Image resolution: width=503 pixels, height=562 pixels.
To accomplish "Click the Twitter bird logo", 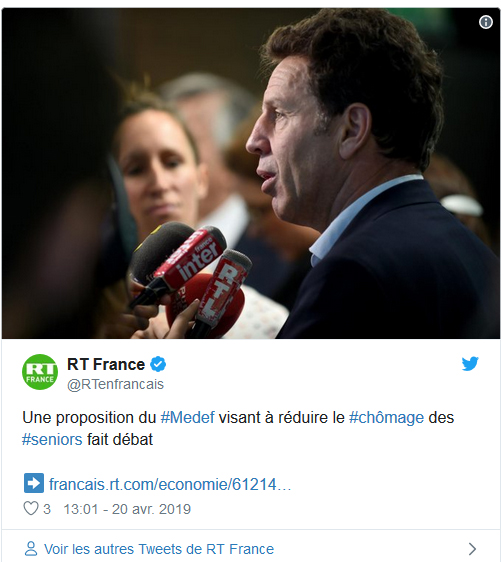I will [470, 364].
